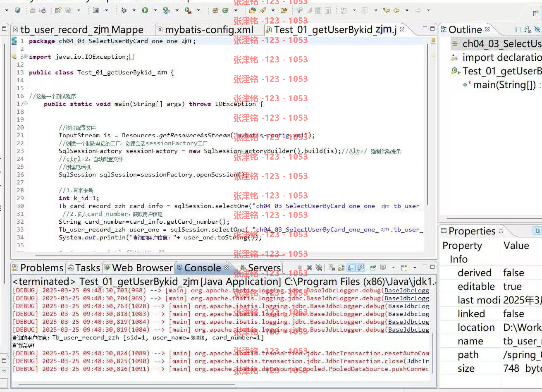Select the ch04_03_SelectUs package in Outline
The height and width of the screenshot is (392, 542).
coord(497,44)
